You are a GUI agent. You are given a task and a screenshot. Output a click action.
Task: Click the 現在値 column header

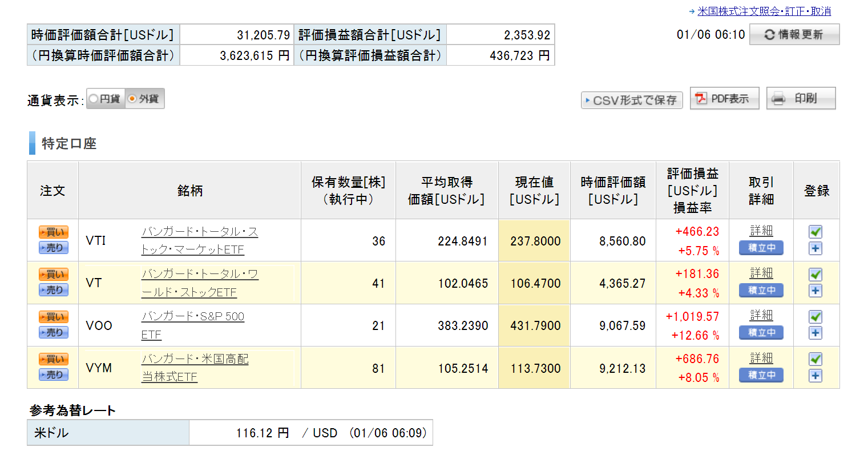tap(534, 190)
